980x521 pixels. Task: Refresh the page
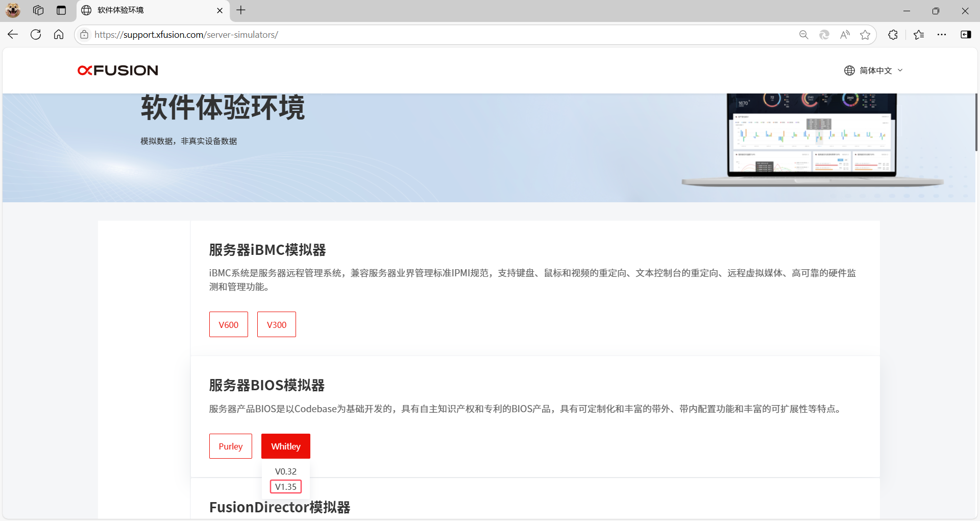pyautogui.click(x=36, y=34)
